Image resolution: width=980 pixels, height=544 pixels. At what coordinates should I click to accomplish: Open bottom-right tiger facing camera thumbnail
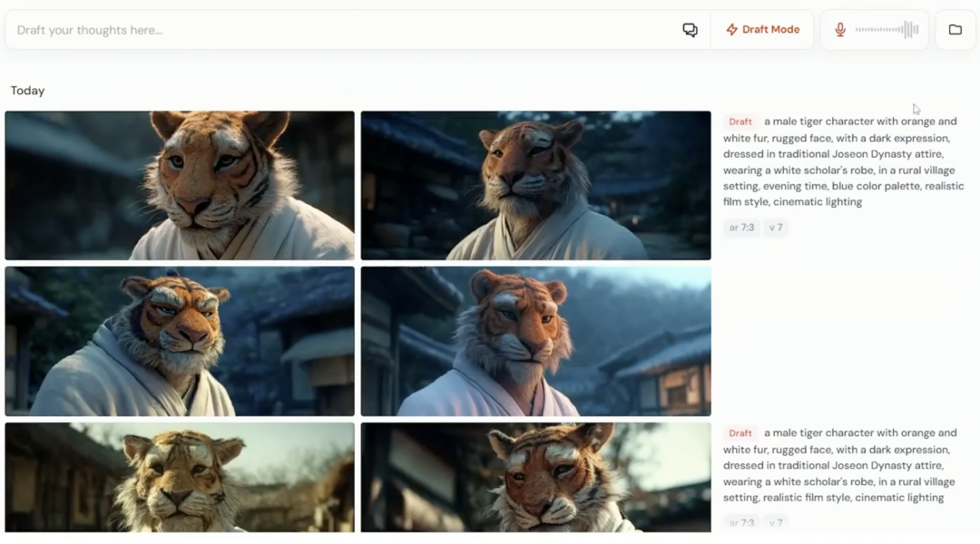point(535,477)
